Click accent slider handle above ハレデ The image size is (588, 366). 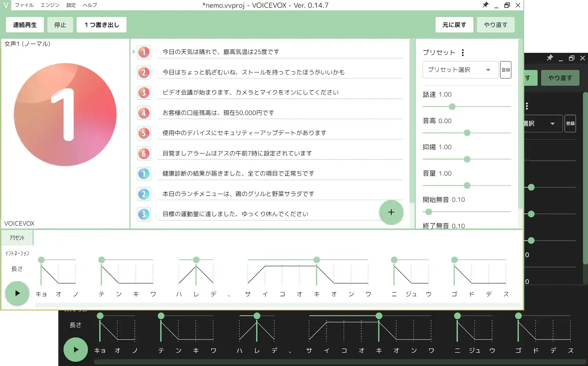point(196,260)
